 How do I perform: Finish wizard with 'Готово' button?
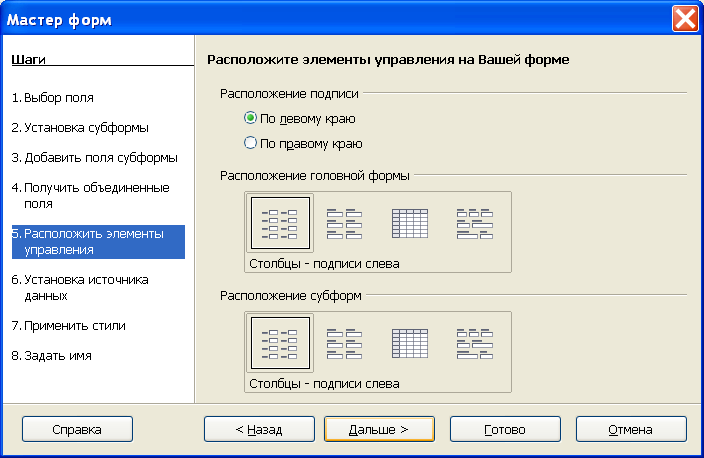(x=505, y=429)
